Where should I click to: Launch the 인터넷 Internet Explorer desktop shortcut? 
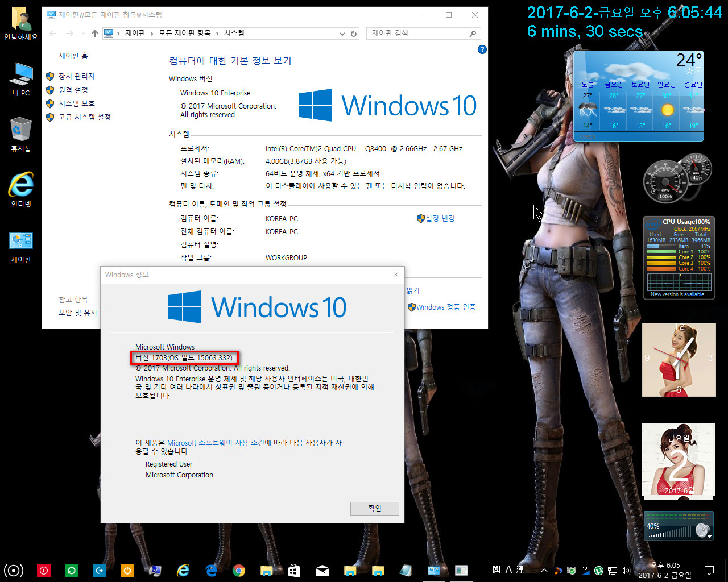click(x=21, y=190)
